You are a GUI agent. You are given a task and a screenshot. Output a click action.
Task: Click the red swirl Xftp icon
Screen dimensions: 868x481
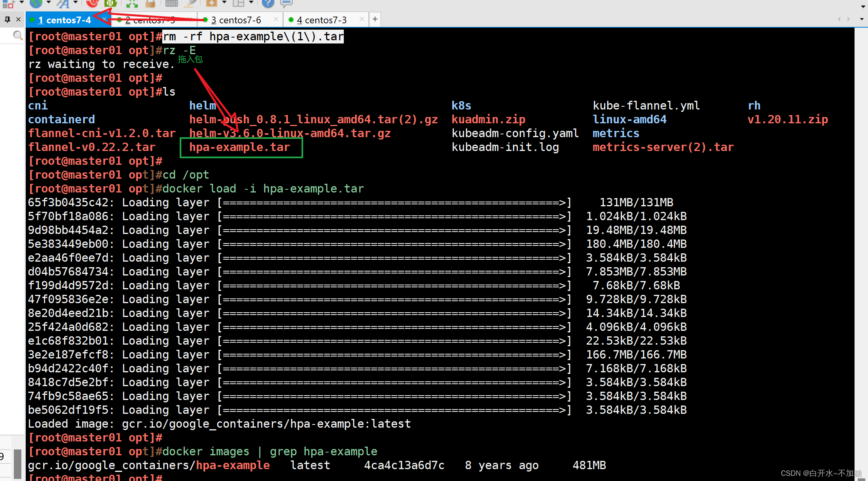pyautogui.click(x=92, y=3)
